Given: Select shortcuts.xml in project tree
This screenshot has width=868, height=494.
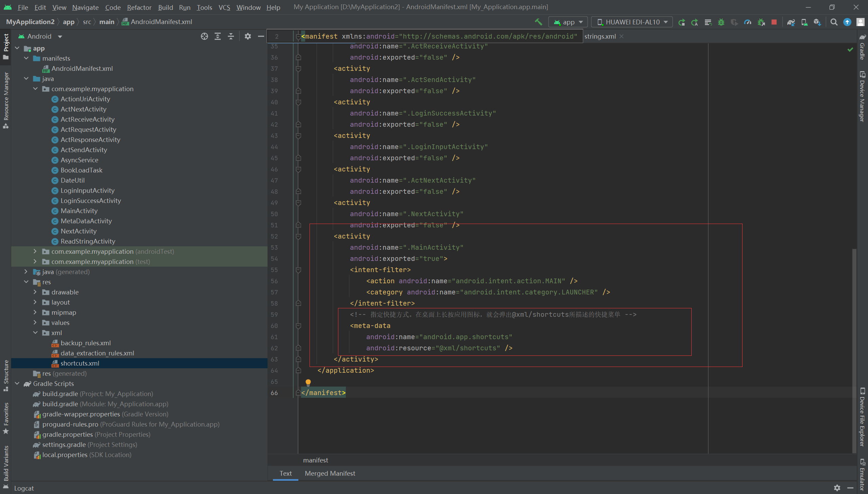Looking at the screenshot, I should 80,363.
